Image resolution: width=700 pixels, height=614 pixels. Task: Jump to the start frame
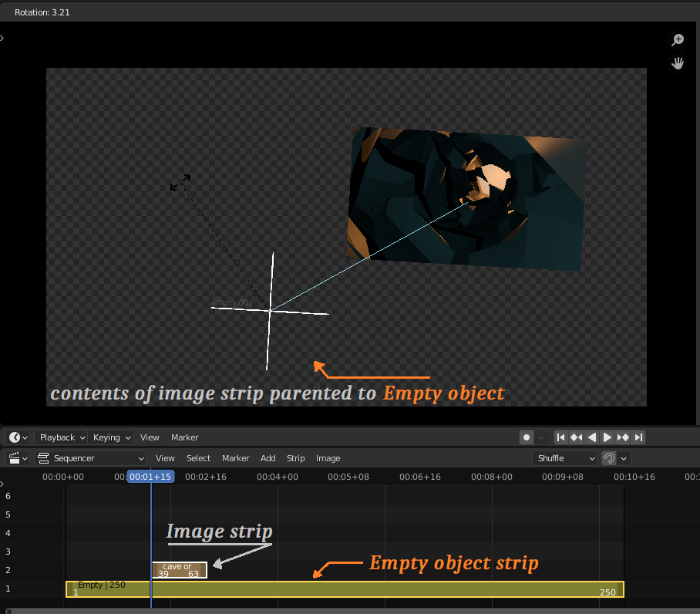pyautogui.click(x=560, y=437)
